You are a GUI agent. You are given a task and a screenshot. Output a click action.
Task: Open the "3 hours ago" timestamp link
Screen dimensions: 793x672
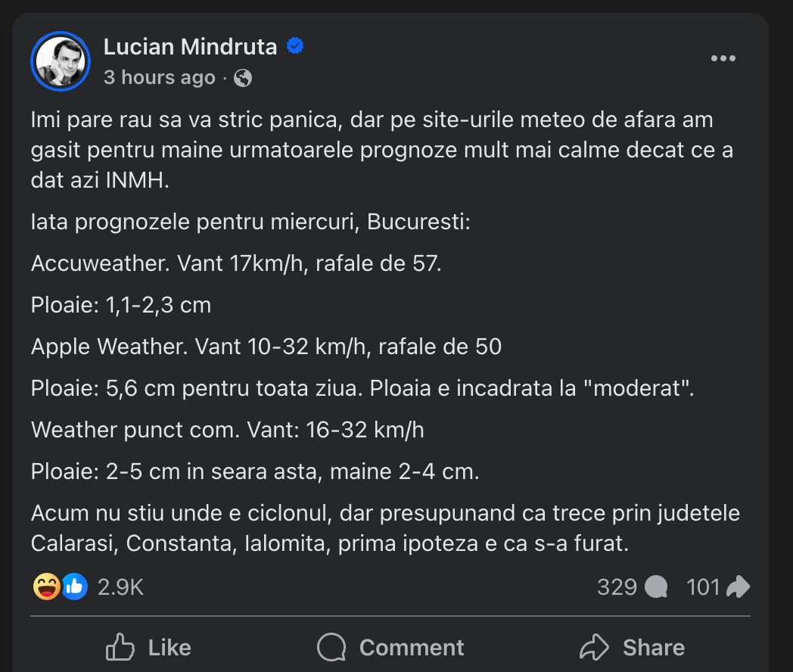(159, 77)
